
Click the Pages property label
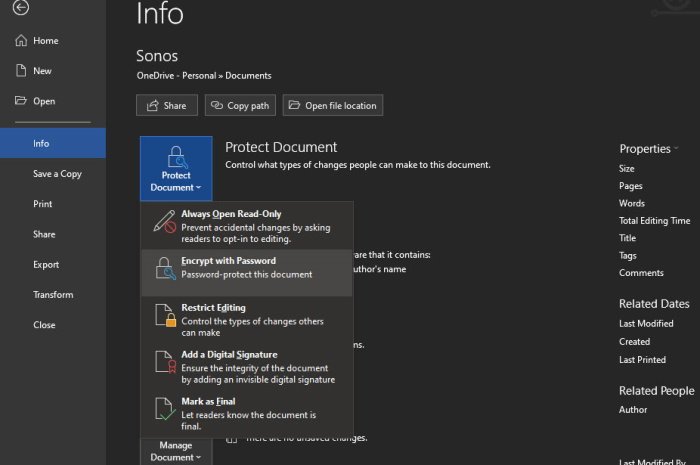click(x=631, y=186)
